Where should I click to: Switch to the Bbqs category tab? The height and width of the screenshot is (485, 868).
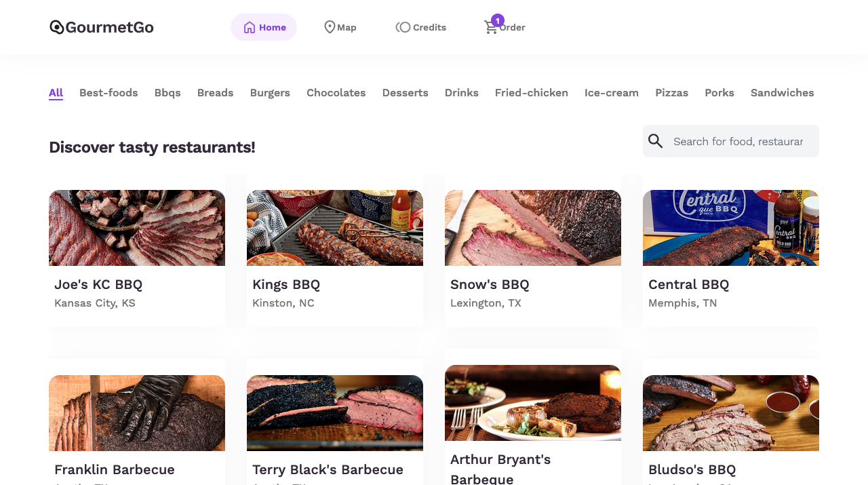tap(167, 93)
